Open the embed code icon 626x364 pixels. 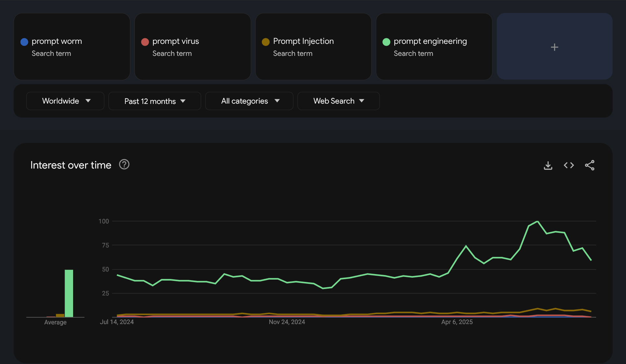click(569, 165)
